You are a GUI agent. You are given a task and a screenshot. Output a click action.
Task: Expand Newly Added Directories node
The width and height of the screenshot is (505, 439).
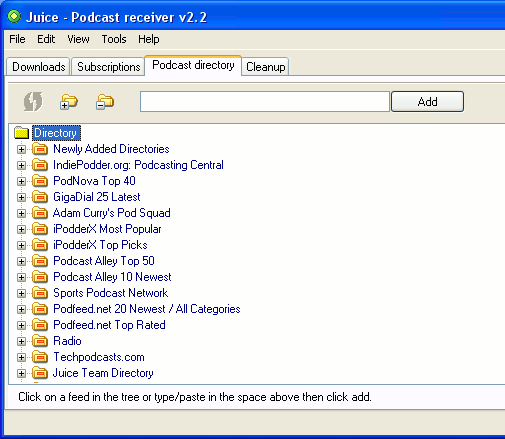click(21, 149)
